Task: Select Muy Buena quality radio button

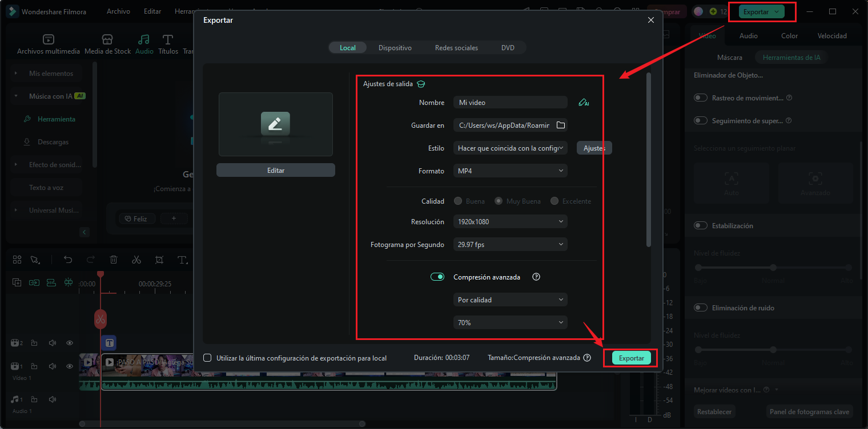Action: pyautogui.click(x=499, y=201)
